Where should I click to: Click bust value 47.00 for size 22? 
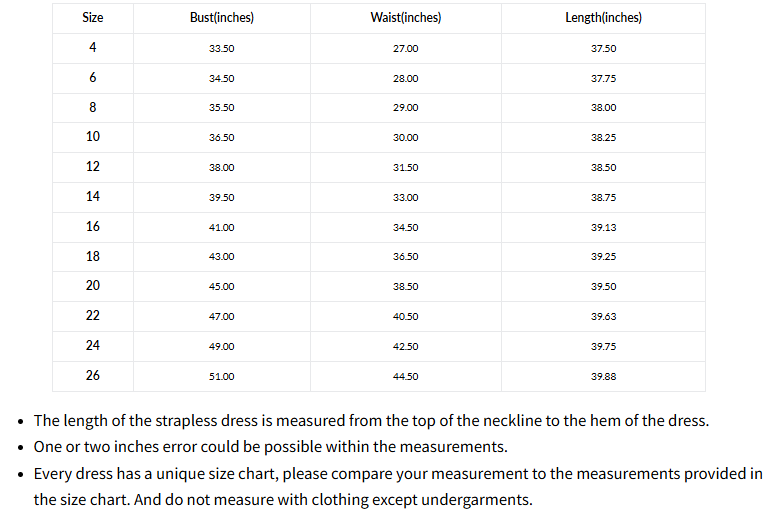(221, 316)
